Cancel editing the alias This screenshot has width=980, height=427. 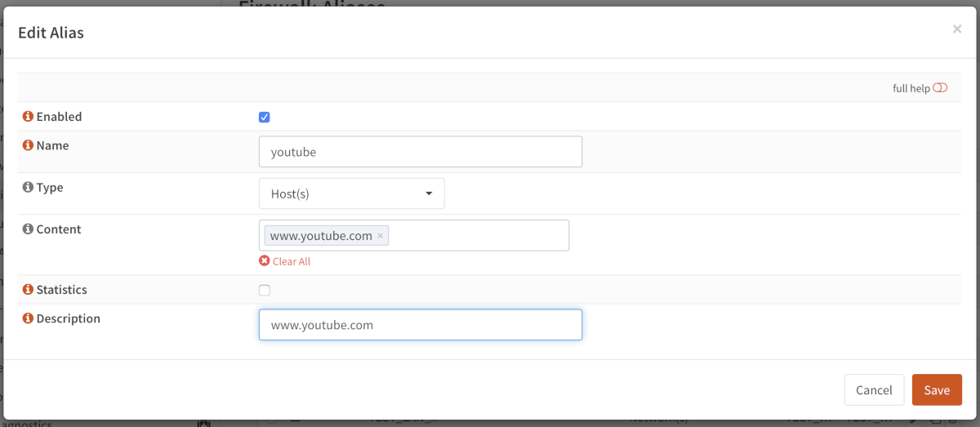pos(874,390)
